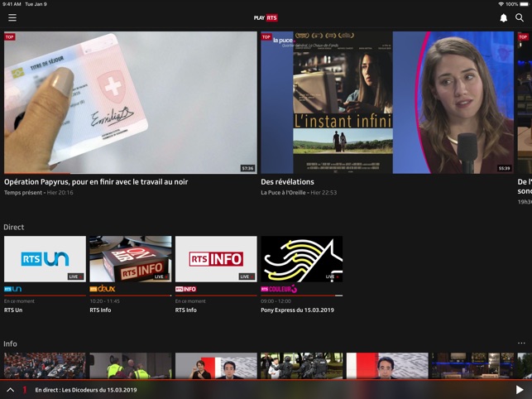
Task: Tap LIVE badge on RTS Un
Action: point(75,276)
